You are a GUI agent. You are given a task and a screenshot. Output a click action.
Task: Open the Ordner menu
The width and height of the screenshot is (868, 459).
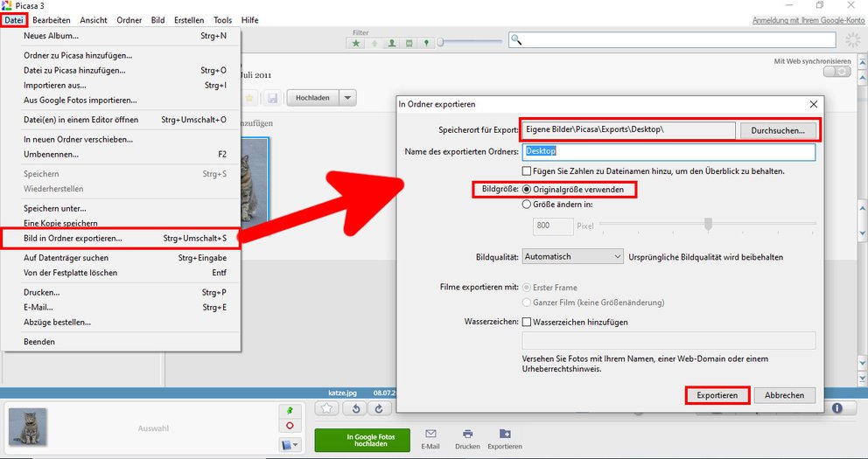129,20
